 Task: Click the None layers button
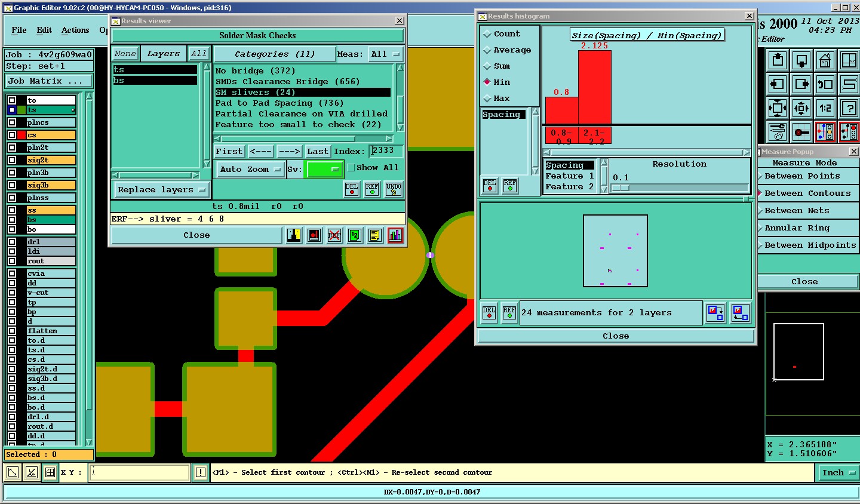[x=125, y=54]
